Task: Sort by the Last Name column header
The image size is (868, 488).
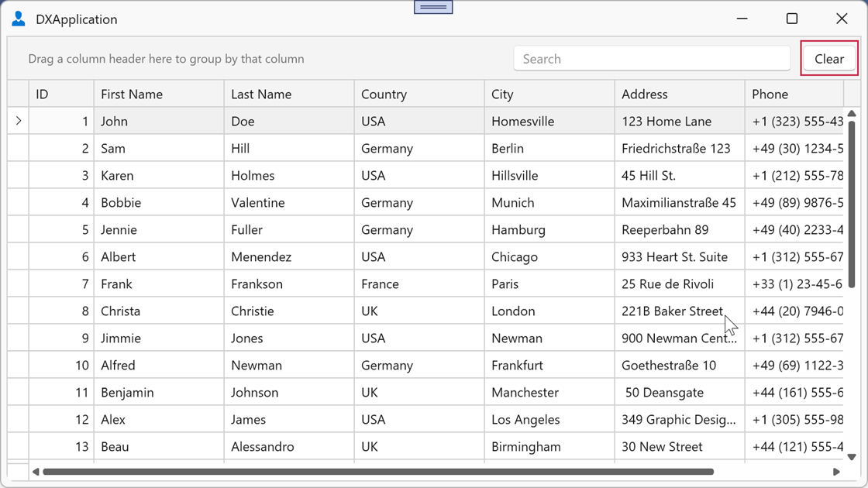Action: (x=289, y=94)
